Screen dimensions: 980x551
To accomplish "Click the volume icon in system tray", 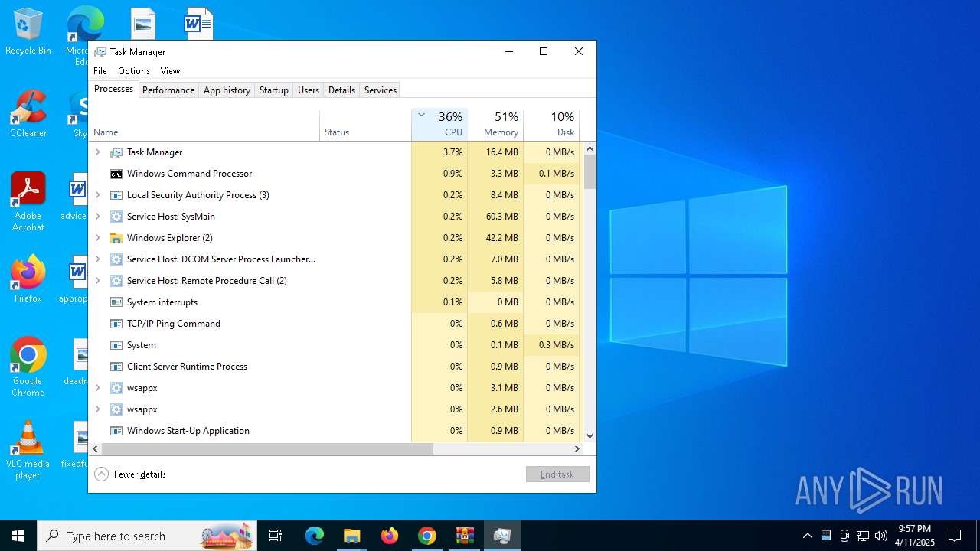I will [881, 536].
